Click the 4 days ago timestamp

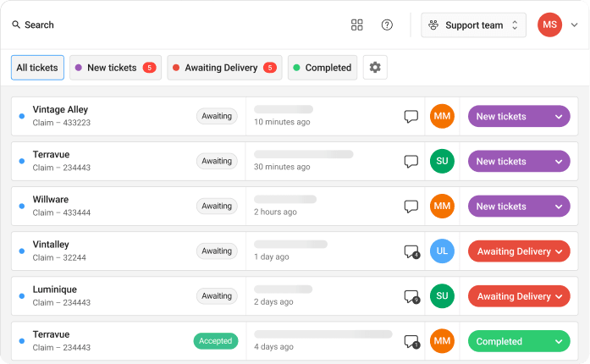pyautogui.click(x=273, y=347)
